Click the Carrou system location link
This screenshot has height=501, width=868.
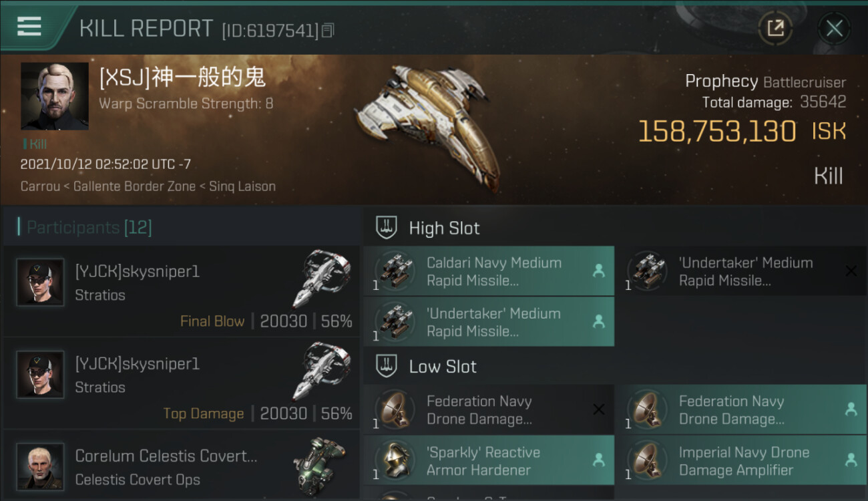pos(40,186)
